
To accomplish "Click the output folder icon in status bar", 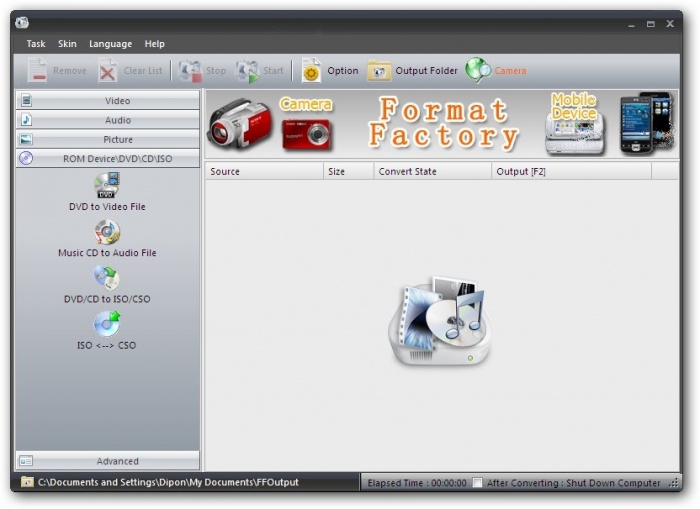I will 27,482.
